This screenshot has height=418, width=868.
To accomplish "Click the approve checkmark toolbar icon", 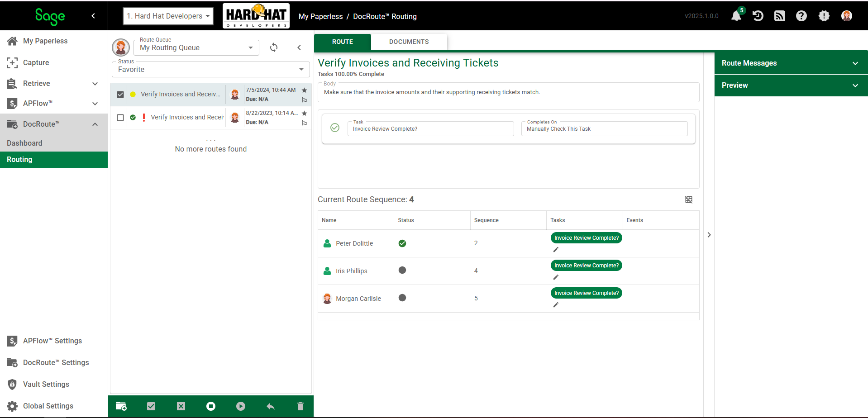I will (x=151, y=406).
